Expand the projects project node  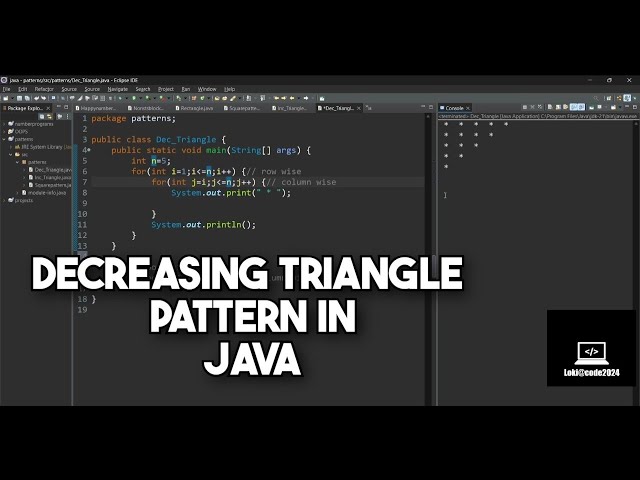click(x=4, y=200)
